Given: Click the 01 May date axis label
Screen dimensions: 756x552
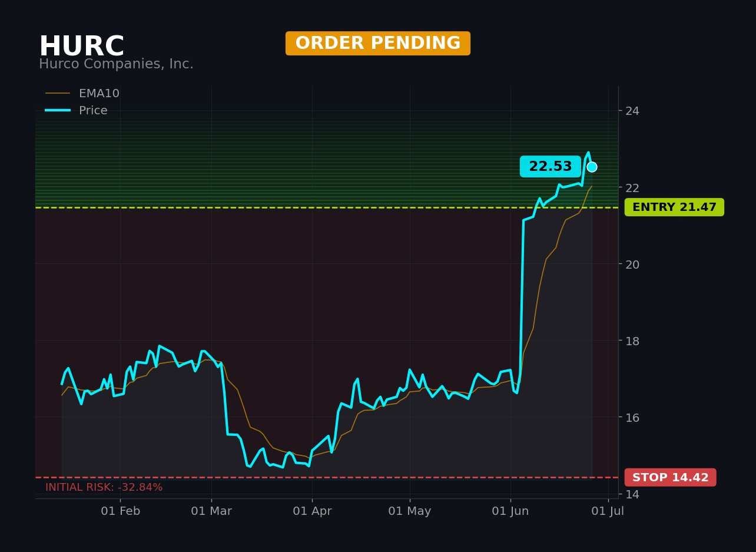Looking at the screenshot, I should pos(410,511).
